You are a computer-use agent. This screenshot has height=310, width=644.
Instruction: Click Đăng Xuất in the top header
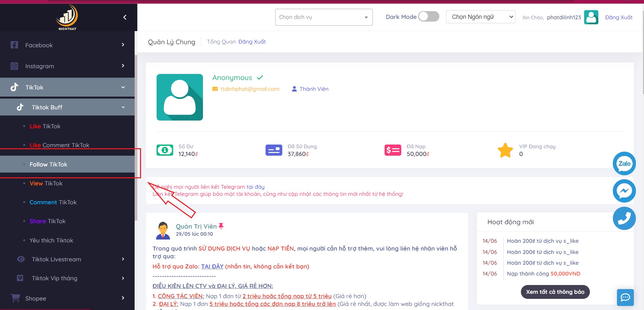pos(619,17)
